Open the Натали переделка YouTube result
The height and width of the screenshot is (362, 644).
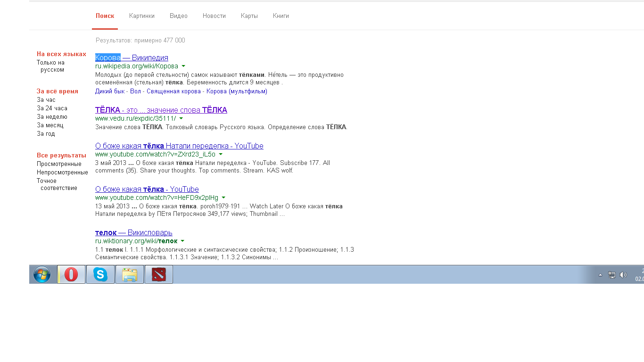(179, 146)
